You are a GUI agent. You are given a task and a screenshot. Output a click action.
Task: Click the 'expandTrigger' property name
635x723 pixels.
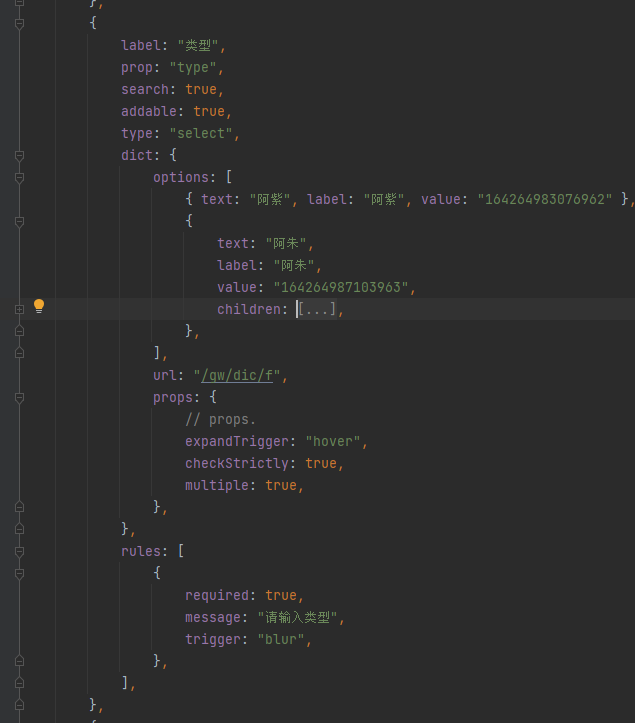tap(237, 442)
